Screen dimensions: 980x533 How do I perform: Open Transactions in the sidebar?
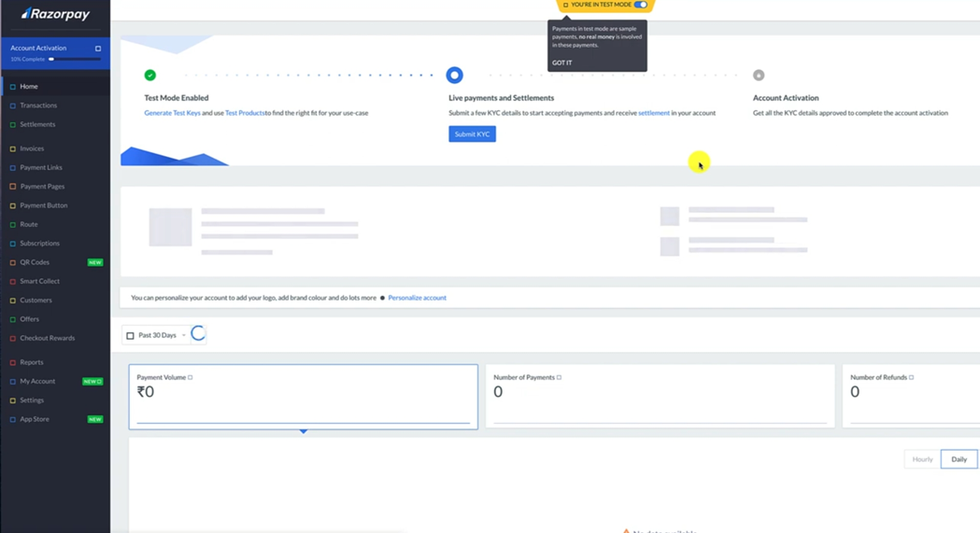38,105
